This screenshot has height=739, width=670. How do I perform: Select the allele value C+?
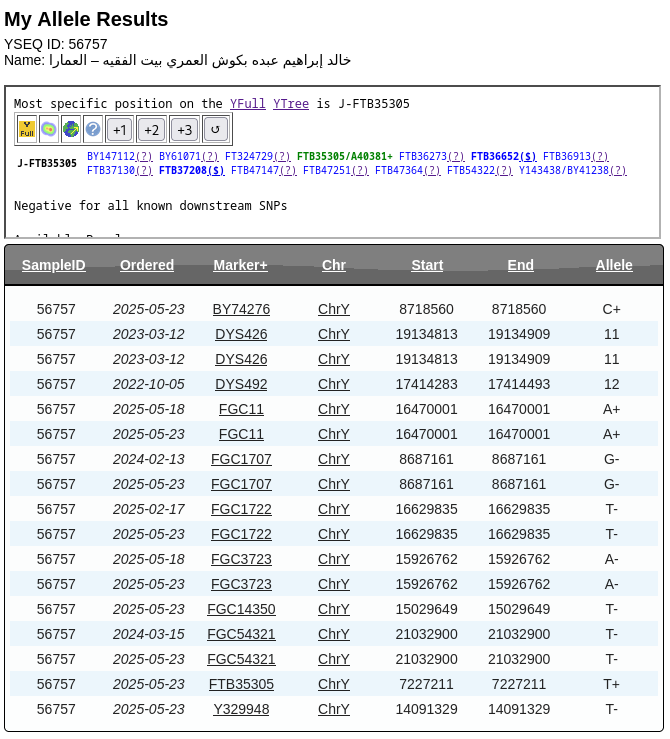[612, 309]
